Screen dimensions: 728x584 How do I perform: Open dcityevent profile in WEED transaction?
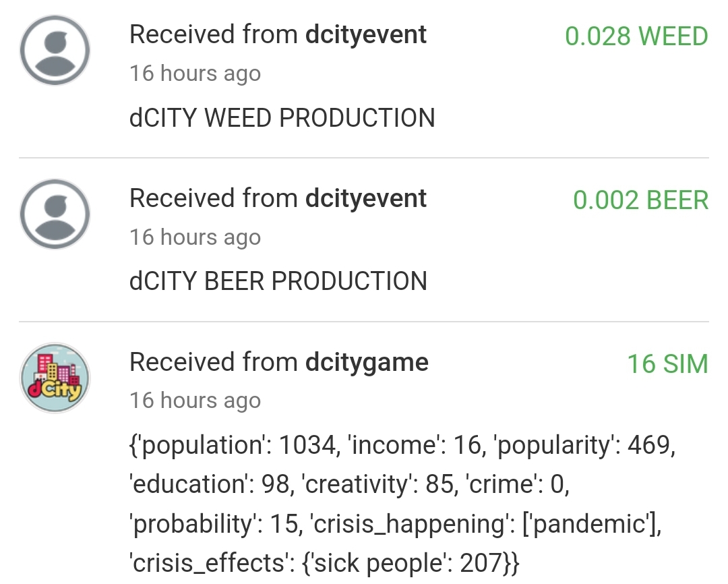tap(366, 34)
